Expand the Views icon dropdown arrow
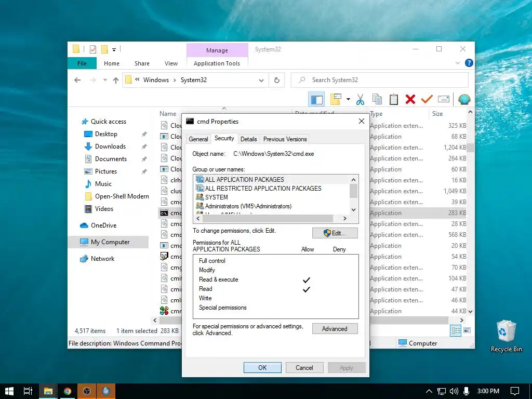This screenshot has width=532, height=399. coord(348,99)
